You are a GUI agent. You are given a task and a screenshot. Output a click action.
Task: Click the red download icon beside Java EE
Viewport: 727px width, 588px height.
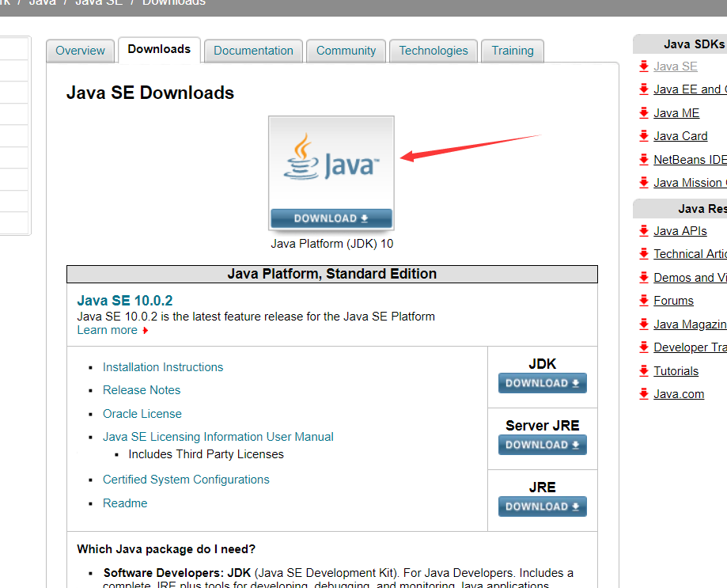point(644,89)
